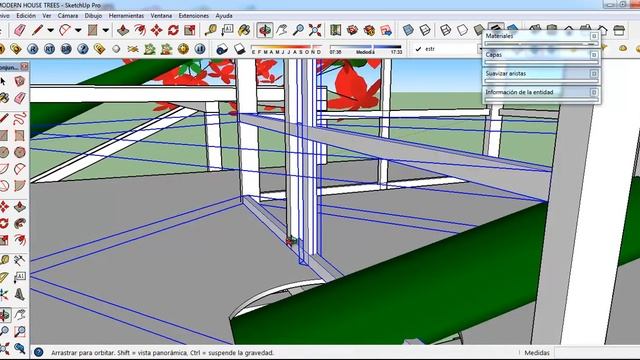Screen dimensions: 640x360
Task: Click the blue R plugin button
Action: click(33, 49)
